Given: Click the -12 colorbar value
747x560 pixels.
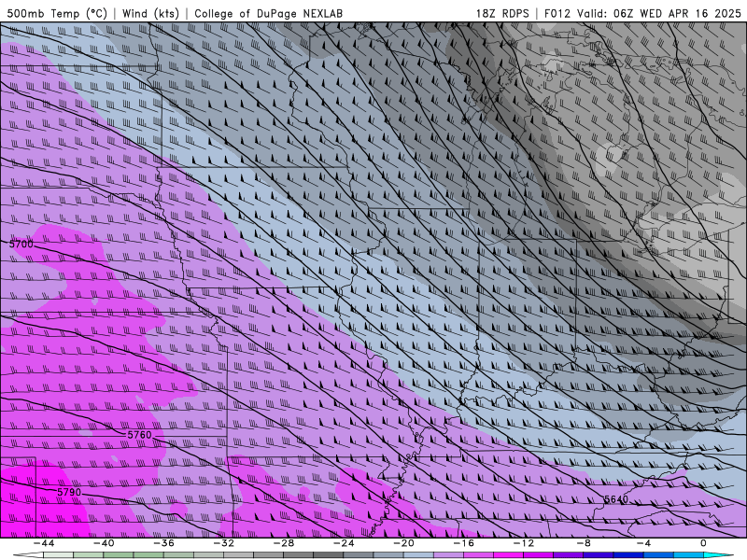Looking at the screenshot, I should click(523, 543).
